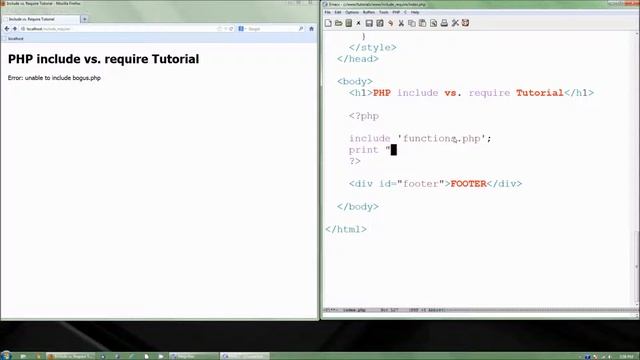
Task: Open the Emacs Help menu
Action: 415,12
